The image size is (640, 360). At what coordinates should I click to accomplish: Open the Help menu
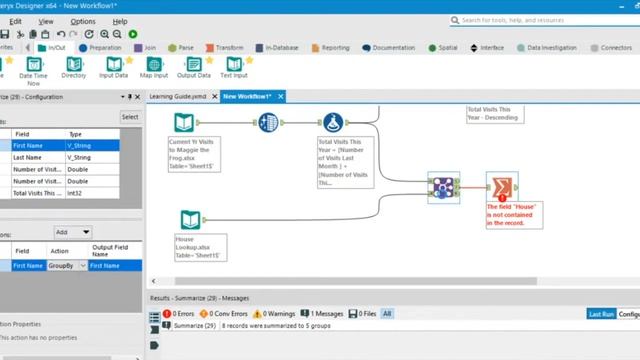coord(120,21)
